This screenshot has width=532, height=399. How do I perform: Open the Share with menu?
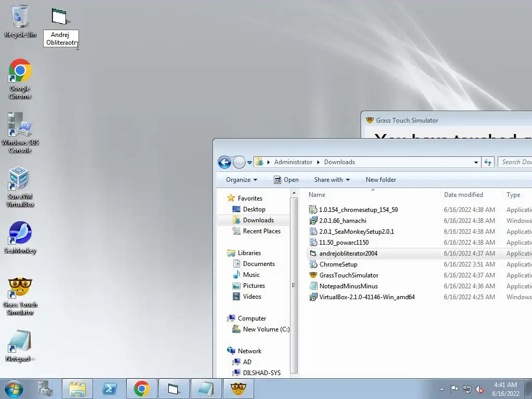coord(332,180)
